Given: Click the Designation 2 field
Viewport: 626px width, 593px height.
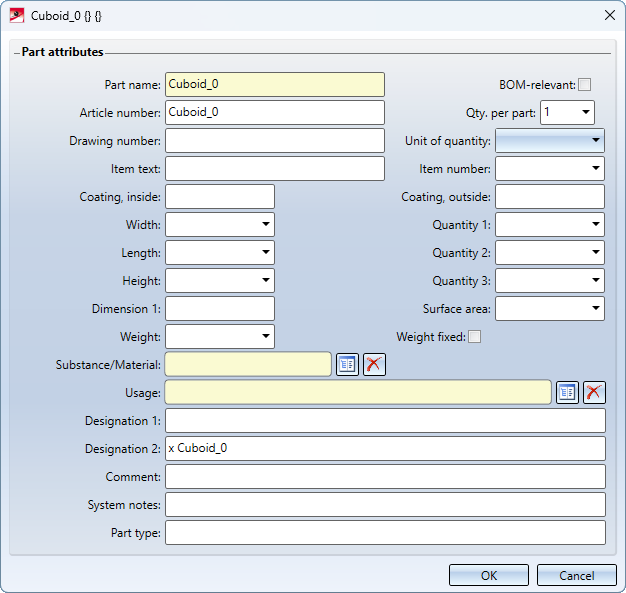Looking at the screenshot, I should coord(385,448).
